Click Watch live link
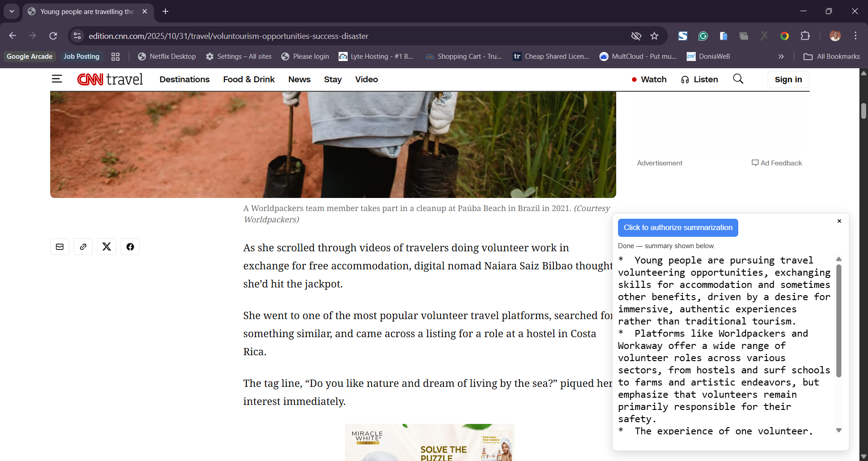The image size is (868, 461). click(x=649, y=79)
